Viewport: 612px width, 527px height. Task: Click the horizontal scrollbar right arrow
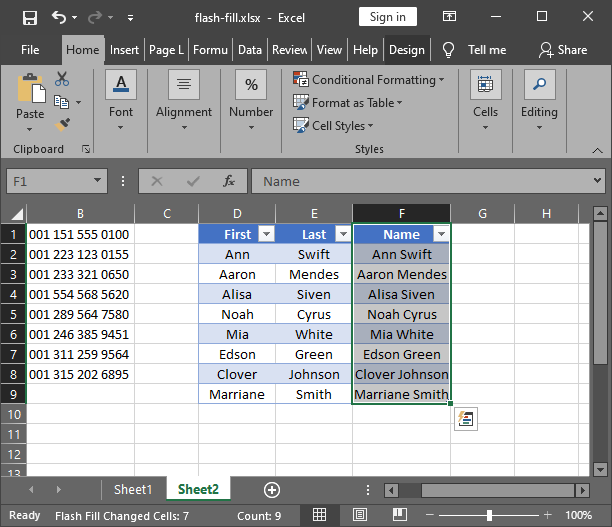[583, 490]
